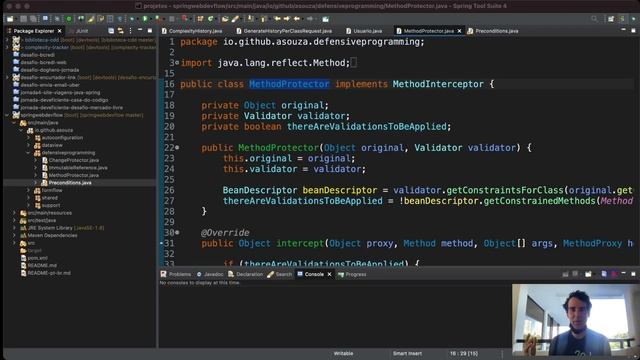
Task: Open the Declaration view tab
Action: click(x=245, y=274)
